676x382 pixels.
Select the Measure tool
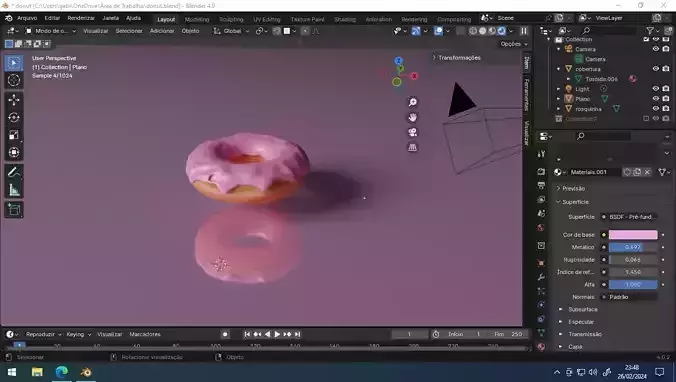point(14,190)
